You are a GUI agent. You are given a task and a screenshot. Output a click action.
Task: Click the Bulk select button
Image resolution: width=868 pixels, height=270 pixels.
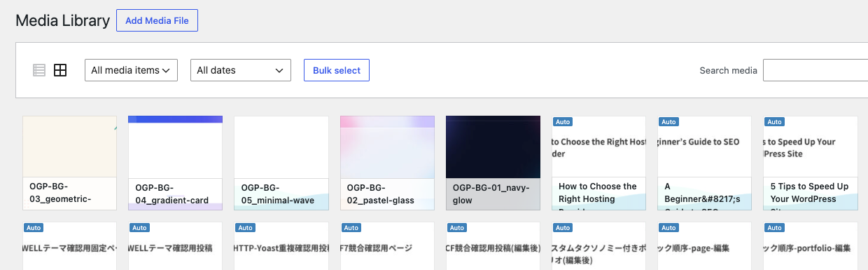[337, 70]
